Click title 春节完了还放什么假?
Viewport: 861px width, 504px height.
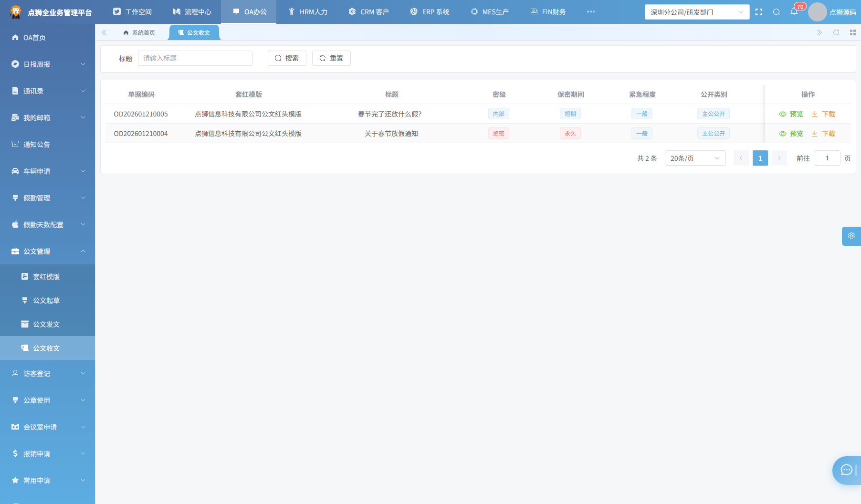[390, 114]
